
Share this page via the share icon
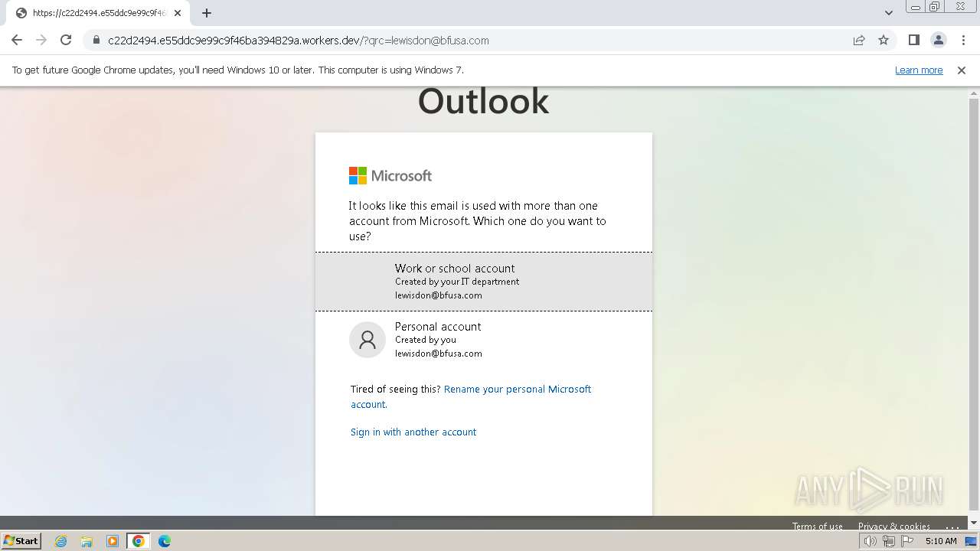click(859, 41)
